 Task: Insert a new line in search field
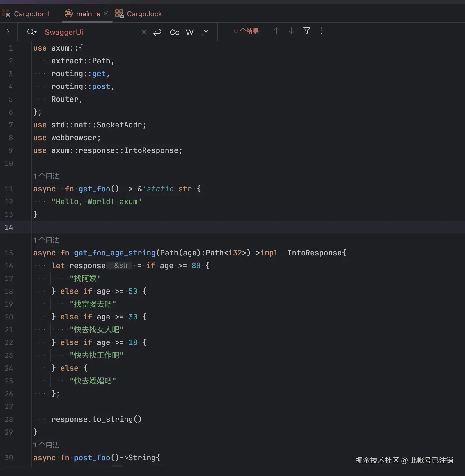(x=157, y=32)
